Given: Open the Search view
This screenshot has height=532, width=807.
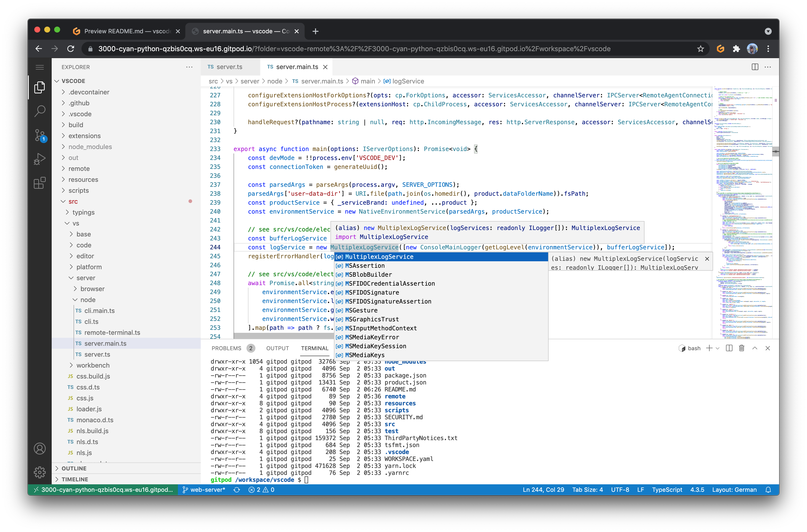Looking at the screenshot, I should coord(40,111).
